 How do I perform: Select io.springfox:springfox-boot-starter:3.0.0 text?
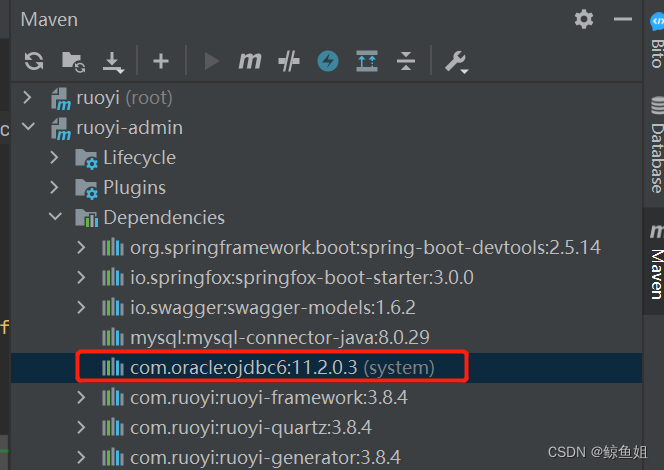(302, 278)
